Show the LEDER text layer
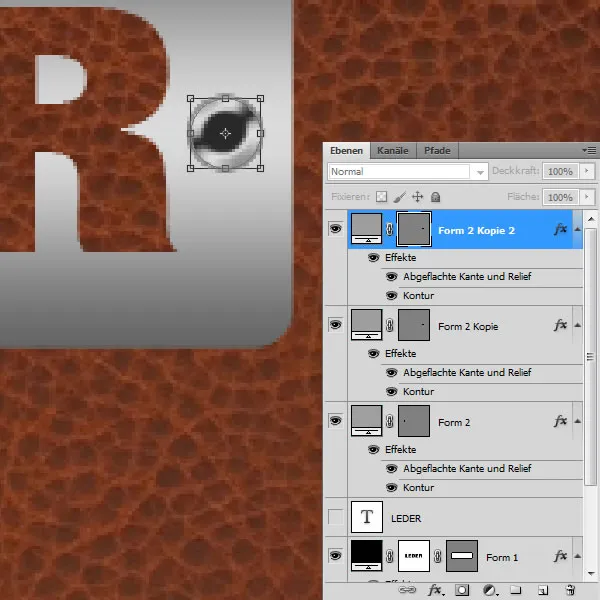The image size is (600, 600). [x=335, y=517]
